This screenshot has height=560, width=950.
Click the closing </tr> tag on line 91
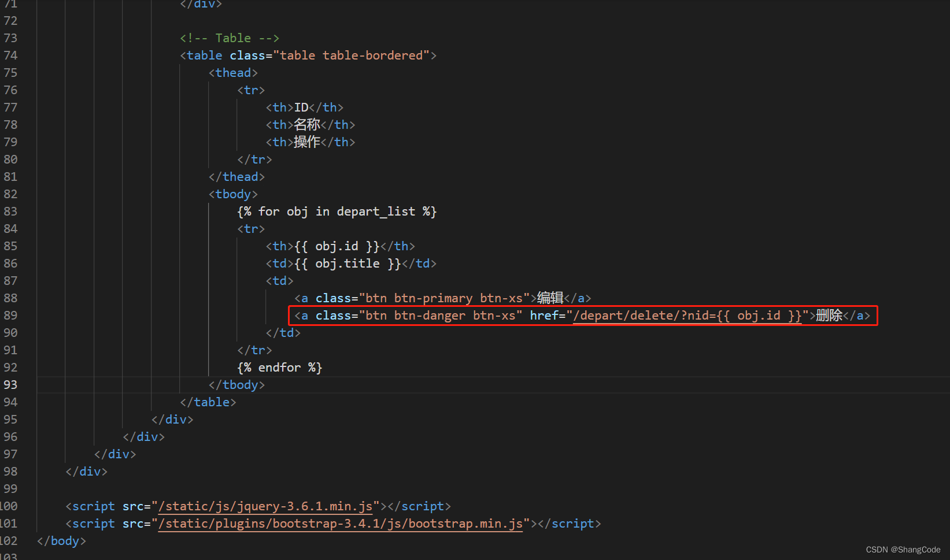254,350
